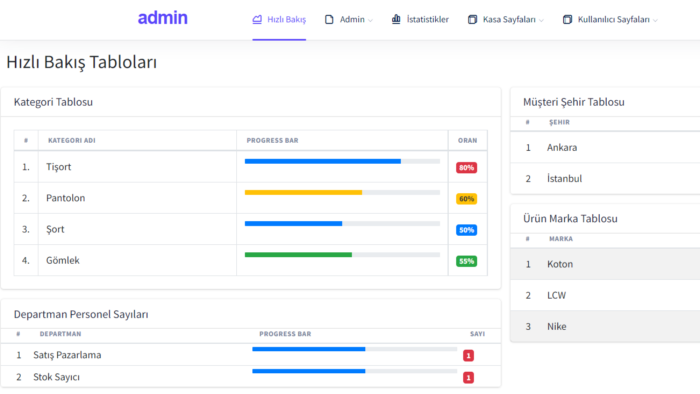Click the Stok Sayıcı count badge
Screen dimensions: 700x394
(x=468, y=377)
